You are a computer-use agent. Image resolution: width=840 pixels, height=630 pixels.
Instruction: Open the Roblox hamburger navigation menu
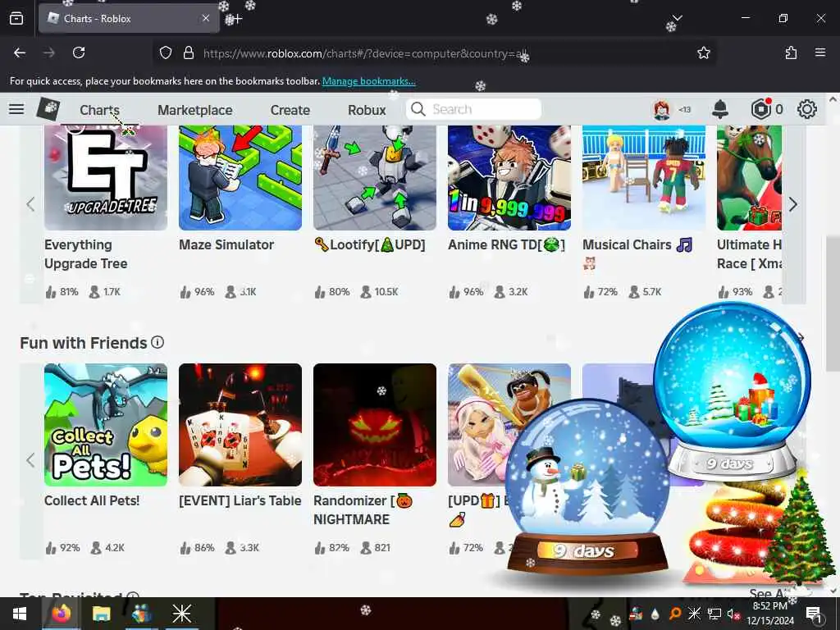16,109
